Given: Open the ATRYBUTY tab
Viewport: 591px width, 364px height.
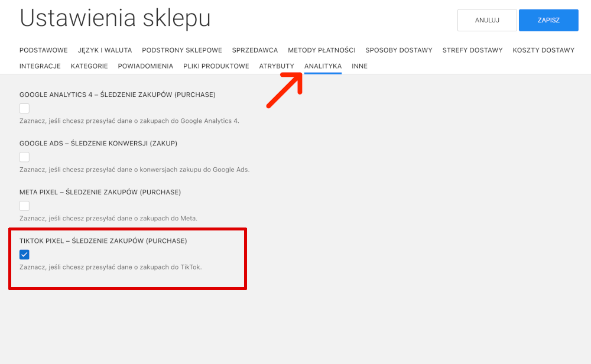Looking at the screenshot, I should click(277, 66).
